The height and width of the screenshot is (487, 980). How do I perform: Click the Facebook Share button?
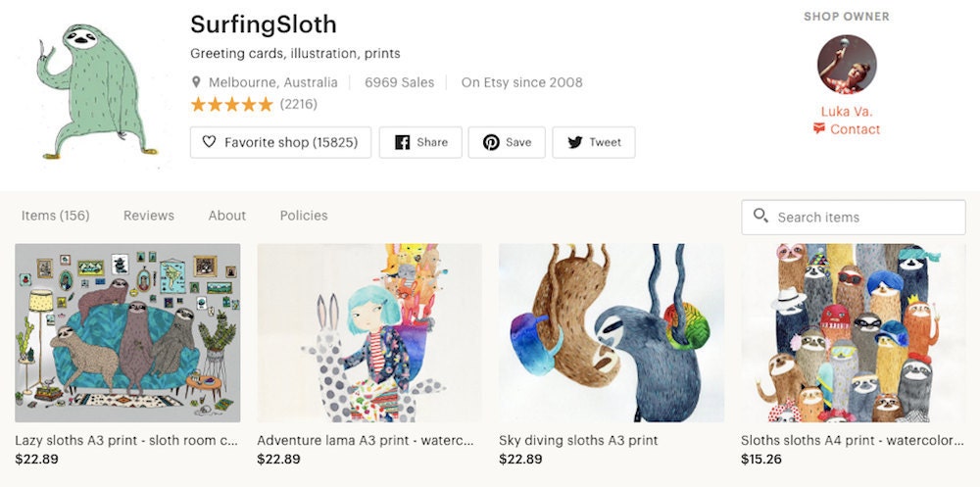tap(420, 142)
